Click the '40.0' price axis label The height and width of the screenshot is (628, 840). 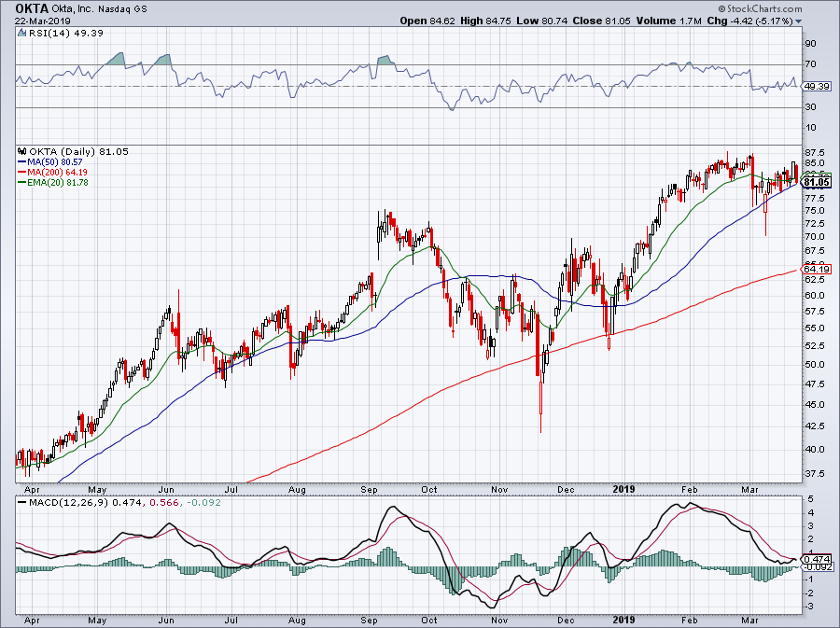(x=814, y=449)
